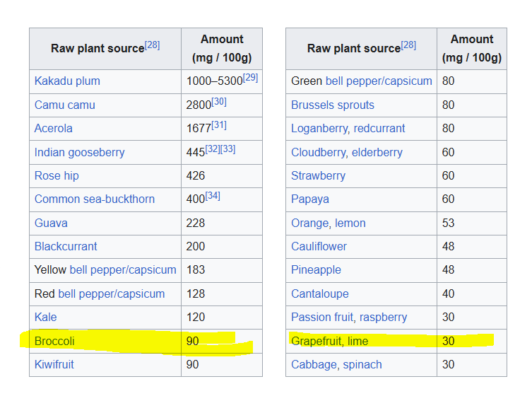Click the 200 value for Blackcurrant
The width and height of the screenshot is (532, 396).
(x=196, y=246)
